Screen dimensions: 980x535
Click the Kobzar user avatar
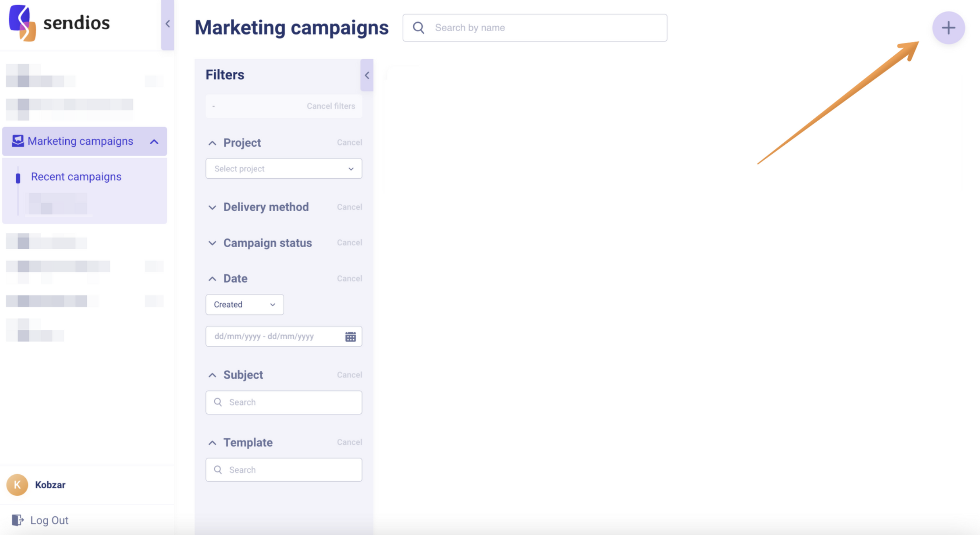click(17, 485)
